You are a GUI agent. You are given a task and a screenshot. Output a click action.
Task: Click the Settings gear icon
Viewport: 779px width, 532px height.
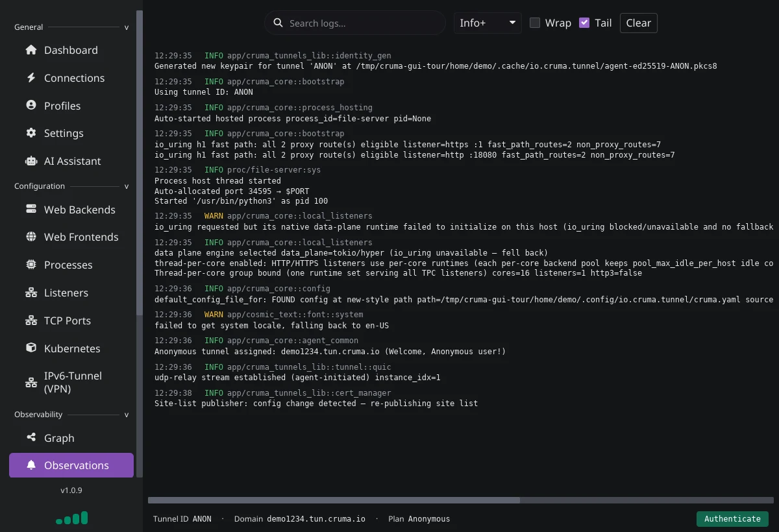pos(31,133)
